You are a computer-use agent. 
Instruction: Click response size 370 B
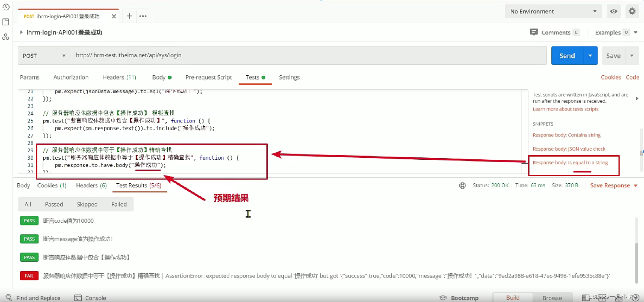point(571,185)
